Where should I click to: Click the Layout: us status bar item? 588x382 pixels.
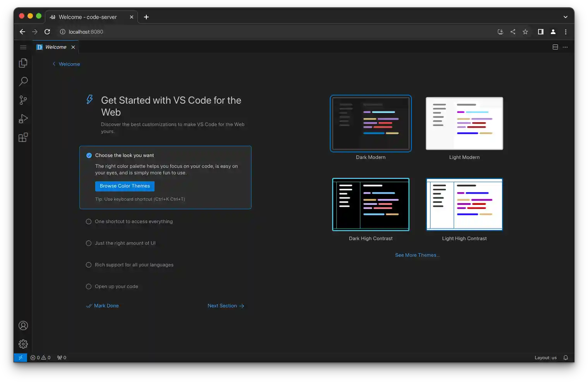click(x=545, y=357)
